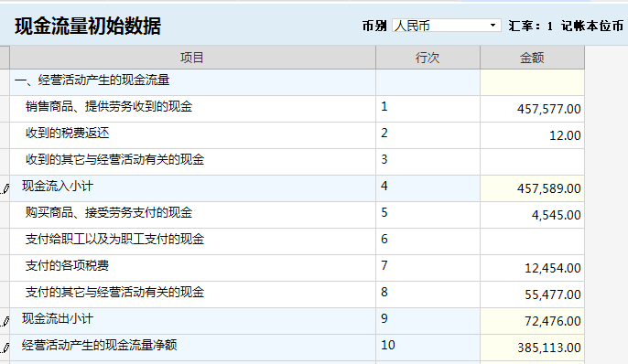Viewport: 628px width, 364px height.
Task: Click the pencil icon beside 现金流入小计
Action: click(5, 188)
